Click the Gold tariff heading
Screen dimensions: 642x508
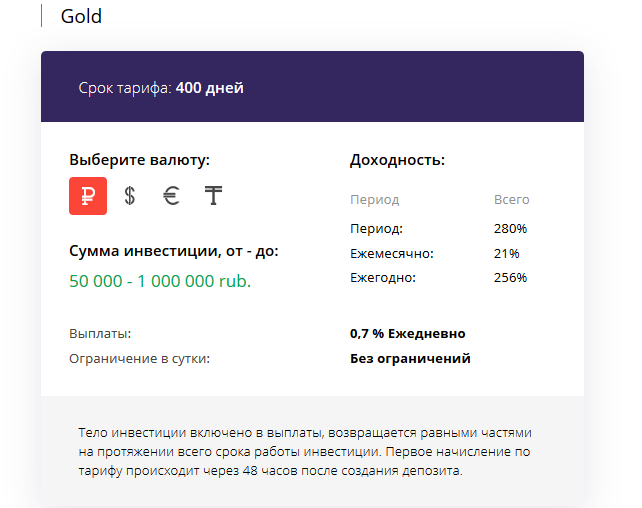81,16
